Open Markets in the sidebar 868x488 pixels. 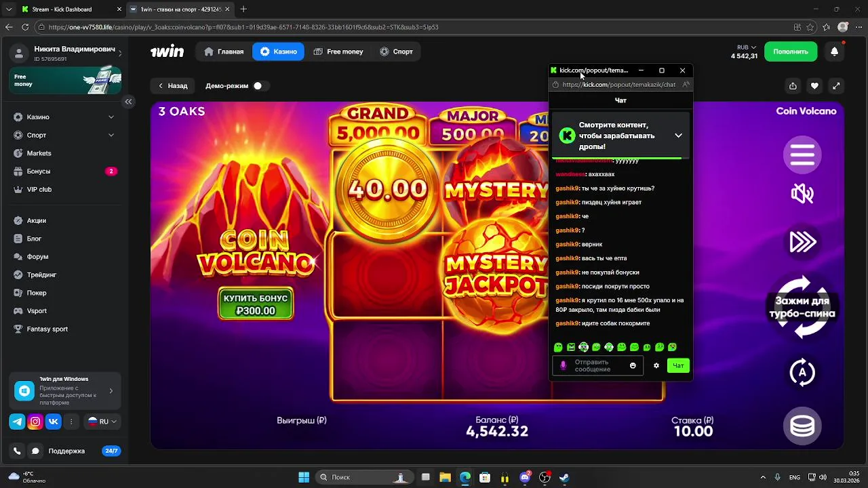[x=64, y=153]
